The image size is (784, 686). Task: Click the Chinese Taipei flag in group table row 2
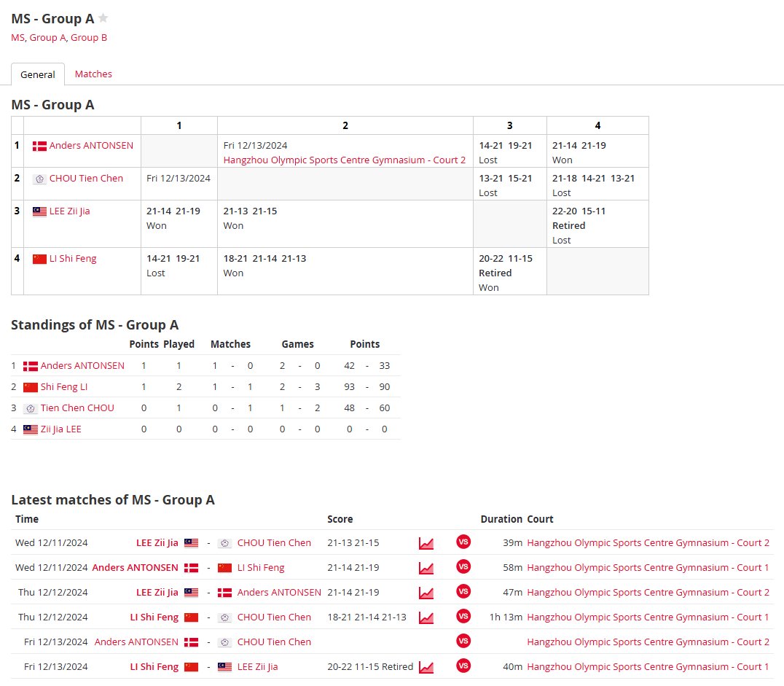point(39,179)
